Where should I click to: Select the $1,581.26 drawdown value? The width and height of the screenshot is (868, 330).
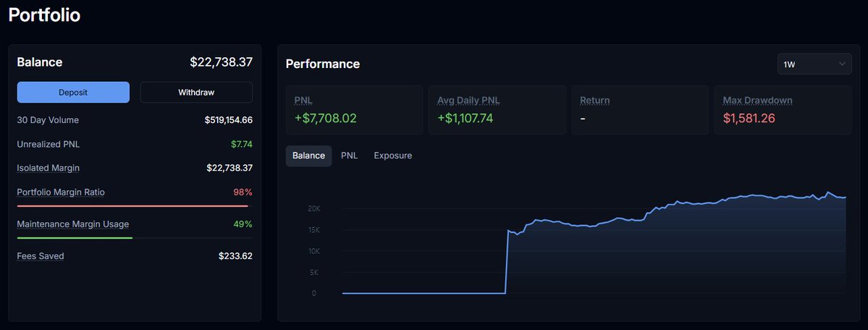[749, 118]
